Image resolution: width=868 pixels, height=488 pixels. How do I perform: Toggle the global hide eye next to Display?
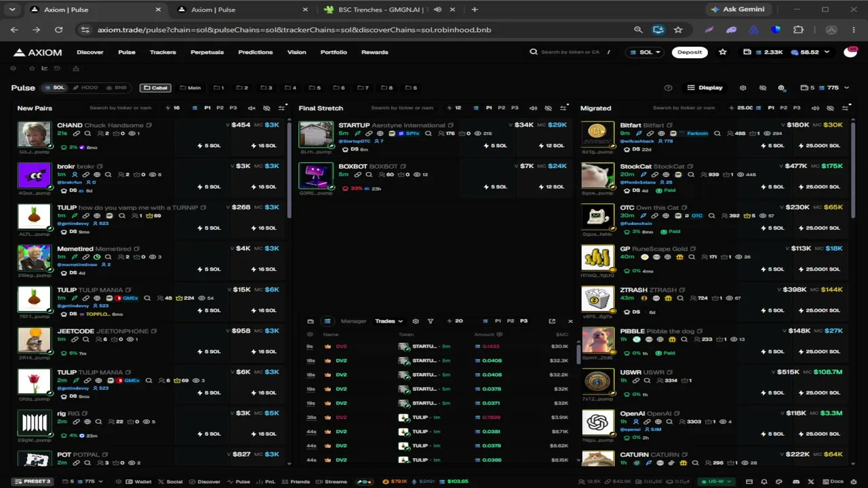[x=762, y=87]
